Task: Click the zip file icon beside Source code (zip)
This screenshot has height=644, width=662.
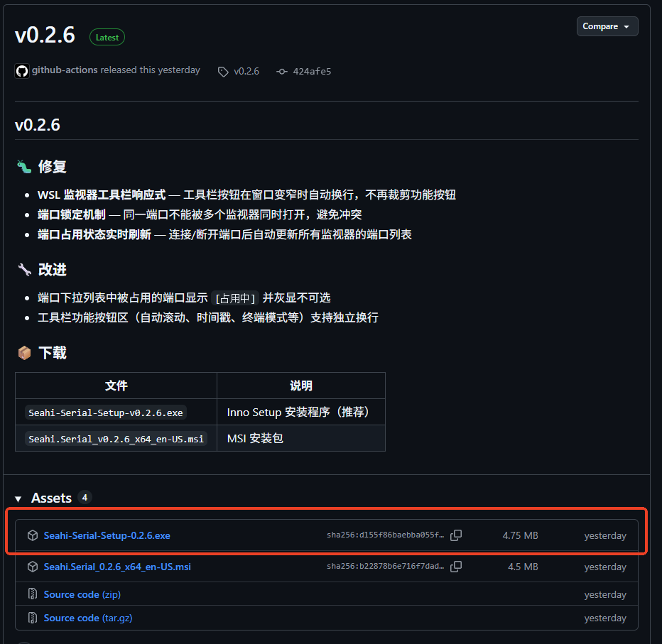Action: tap(33, 594)
